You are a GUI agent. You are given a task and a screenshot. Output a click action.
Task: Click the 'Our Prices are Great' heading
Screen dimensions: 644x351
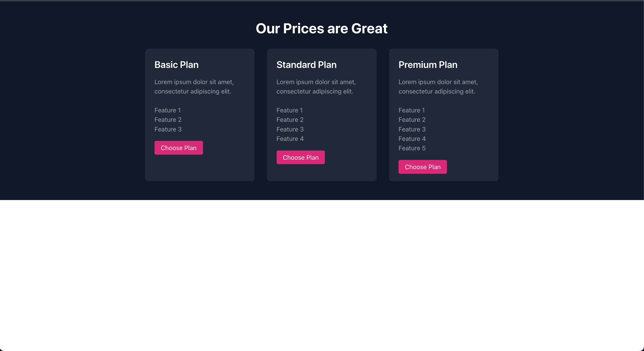point(322,28)
